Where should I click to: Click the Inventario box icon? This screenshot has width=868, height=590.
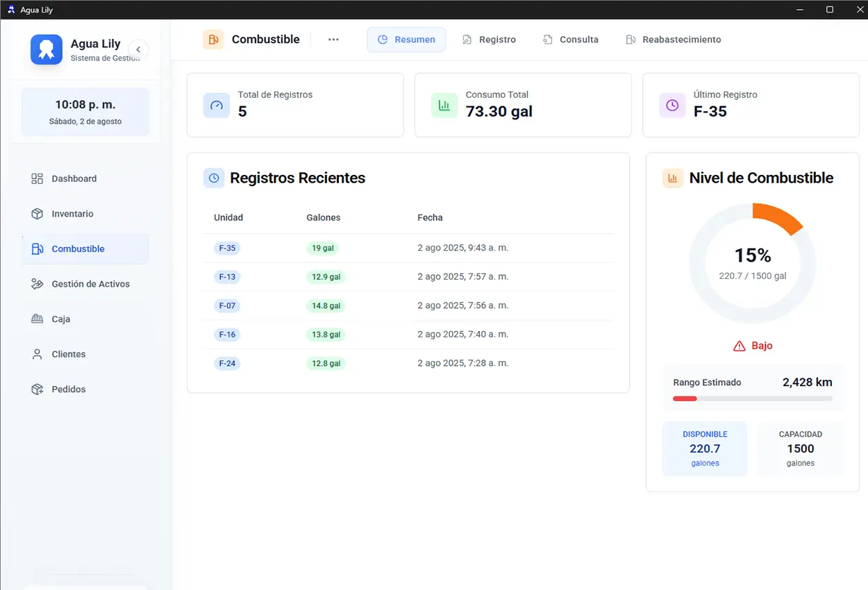tap(37, 214)
